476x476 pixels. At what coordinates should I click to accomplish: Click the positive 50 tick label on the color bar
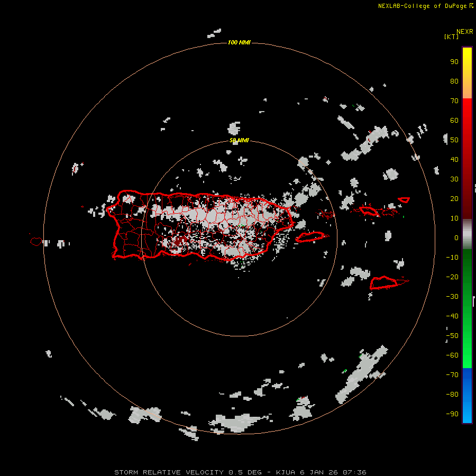click(x=454, y=140)
